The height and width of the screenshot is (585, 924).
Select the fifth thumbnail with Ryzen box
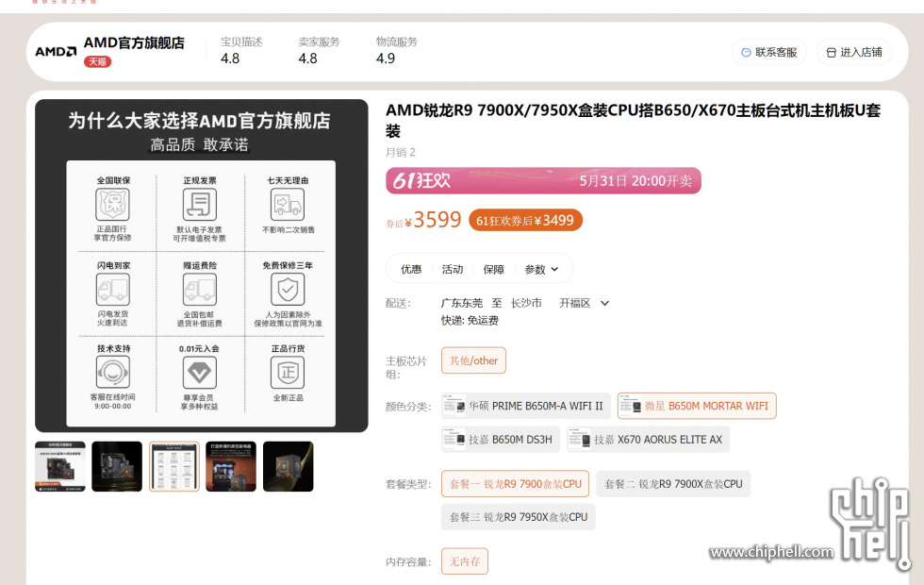pyautogui.click(x=289, y=466)
